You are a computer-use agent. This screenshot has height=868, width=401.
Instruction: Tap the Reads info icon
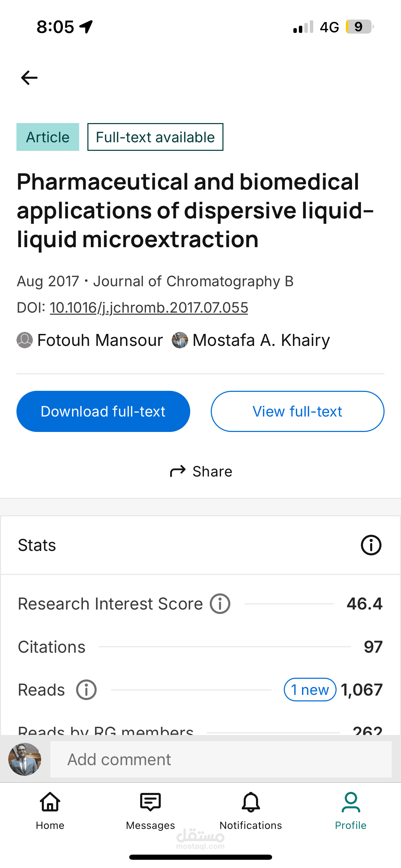(x=86, y=690)
